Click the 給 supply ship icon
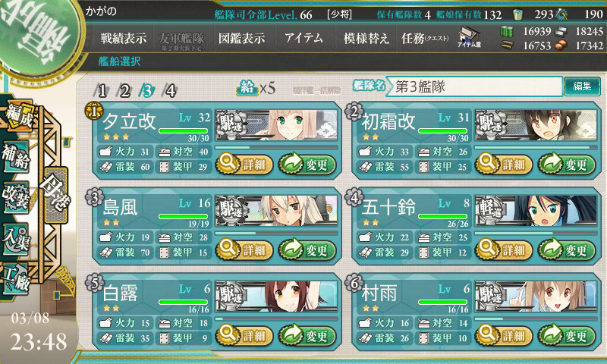The width and height of the screenshot is (607, 364). (x=247, y=88)
